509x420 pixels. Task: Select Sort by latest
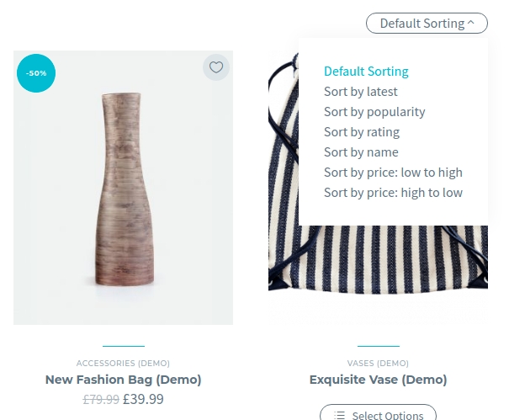[x=361, y=92]
